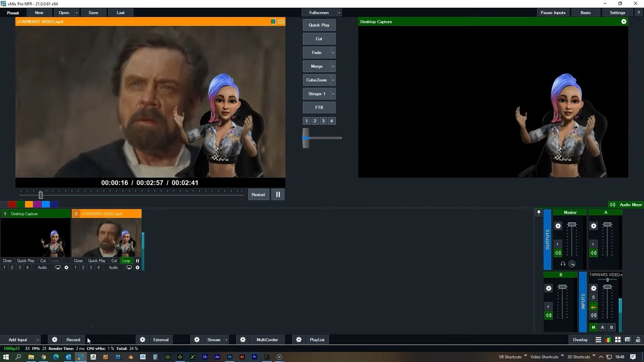Open the Stinger 1 dropdown arrow
644x362 pixels.
(x=333, y=94)
